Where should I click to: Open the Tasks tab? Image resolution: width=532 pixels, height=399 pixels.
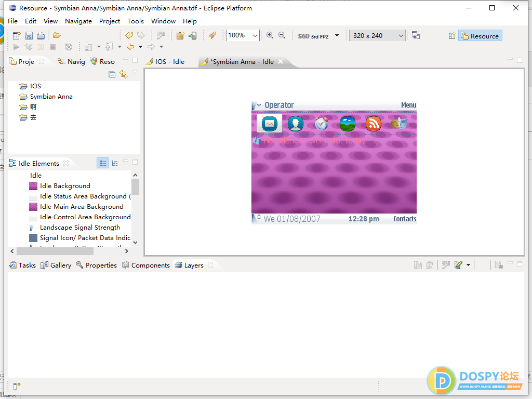22,265
